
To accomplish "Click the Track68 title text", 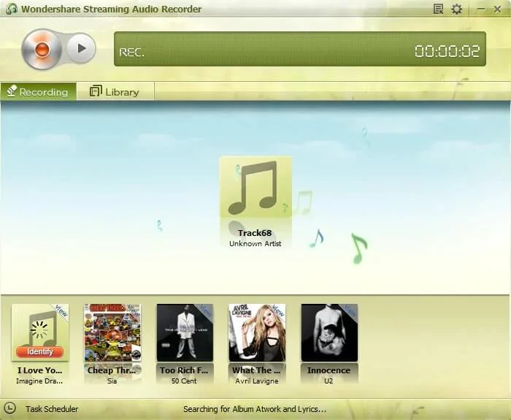I will (255, 233).
